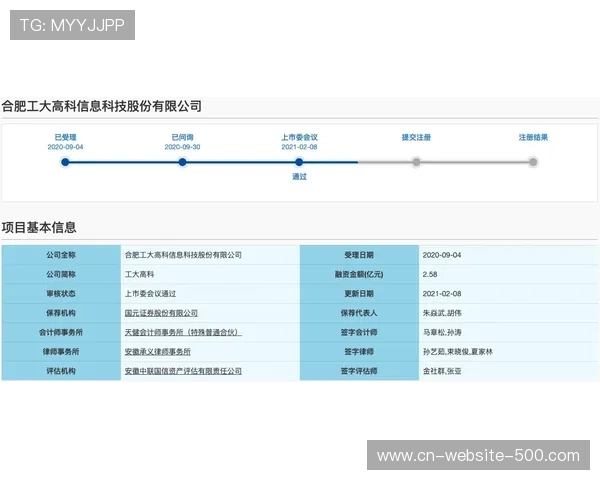Click the 融资金额(亿元) label cell
Viewport: 600px width, 480px height.
(359, 274)
